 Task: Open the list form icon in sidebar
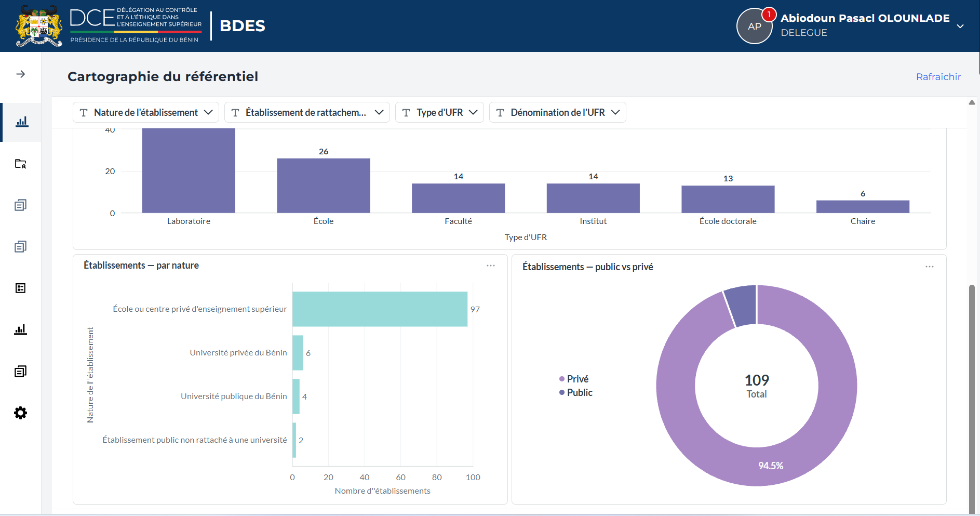(20, 288)
